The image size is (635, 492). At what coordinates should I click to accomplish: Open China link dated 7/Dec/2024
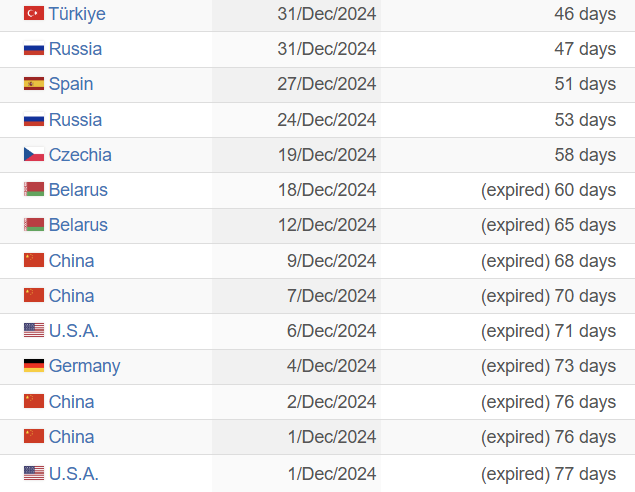(x=71, y=296)
